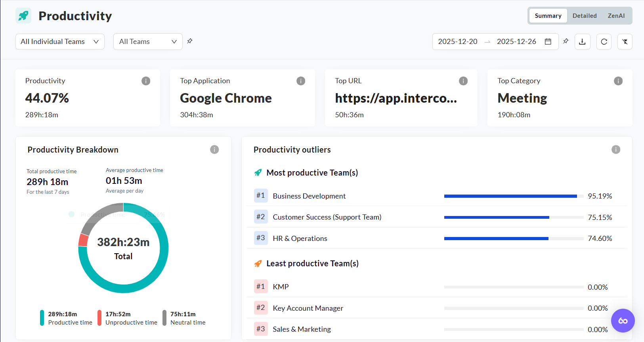The width and height of the screenshot is (644, 342).
Task: Show info for Productivity outliers panel
Action: point(616,149)
